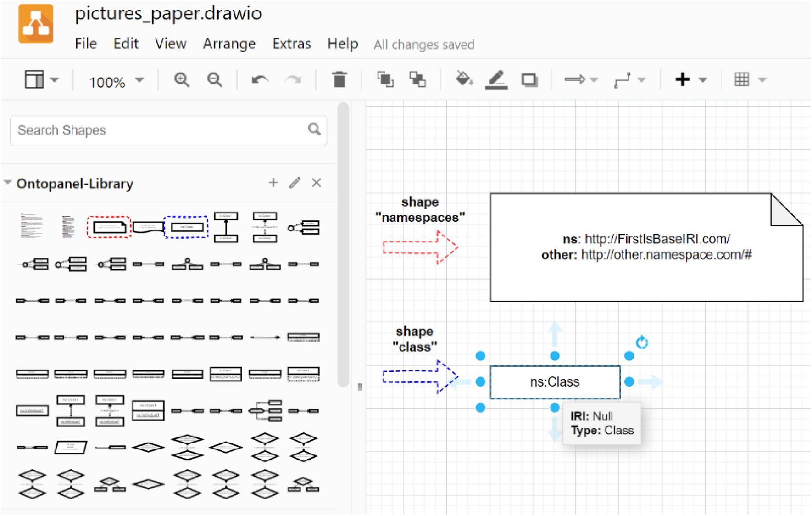
Task: Open the Arrange menu
Action: tap(229, 44)
